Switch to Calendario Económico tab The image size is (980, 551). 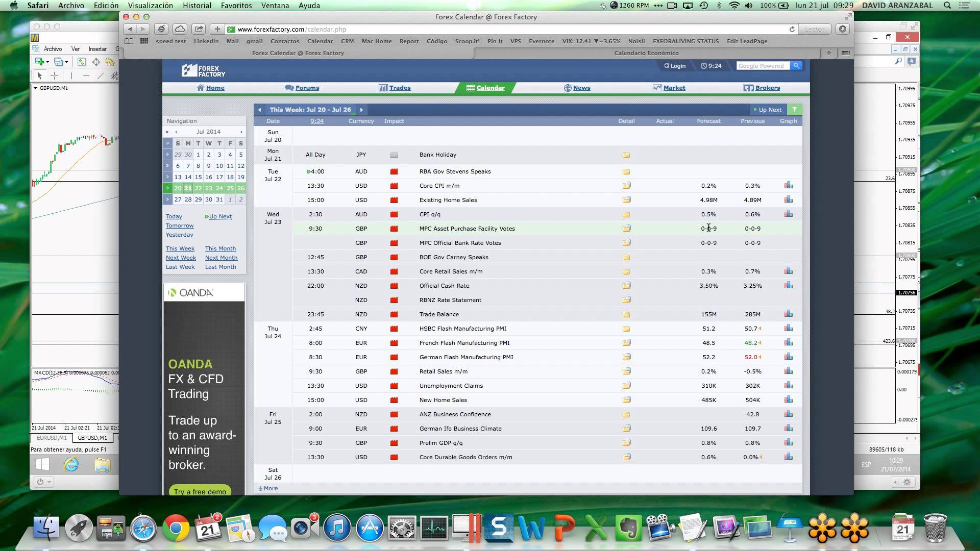click(646, 53)
